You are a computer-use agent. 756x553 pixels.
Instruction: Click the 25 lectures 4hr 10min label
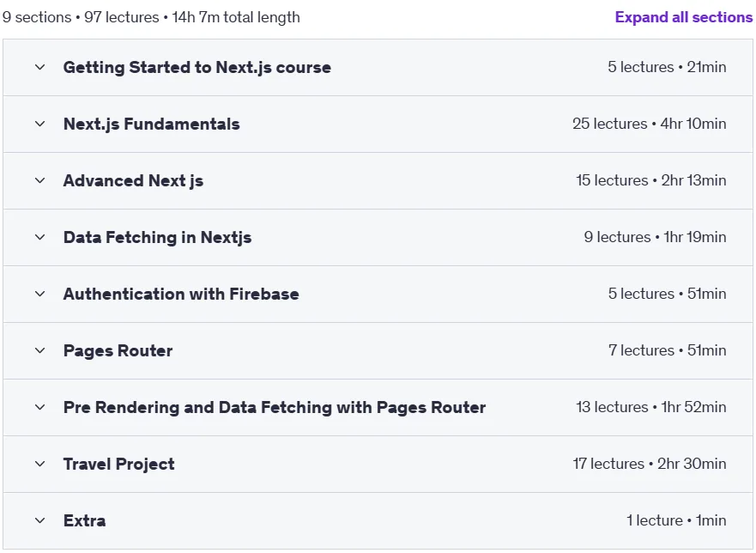point(649,124)
